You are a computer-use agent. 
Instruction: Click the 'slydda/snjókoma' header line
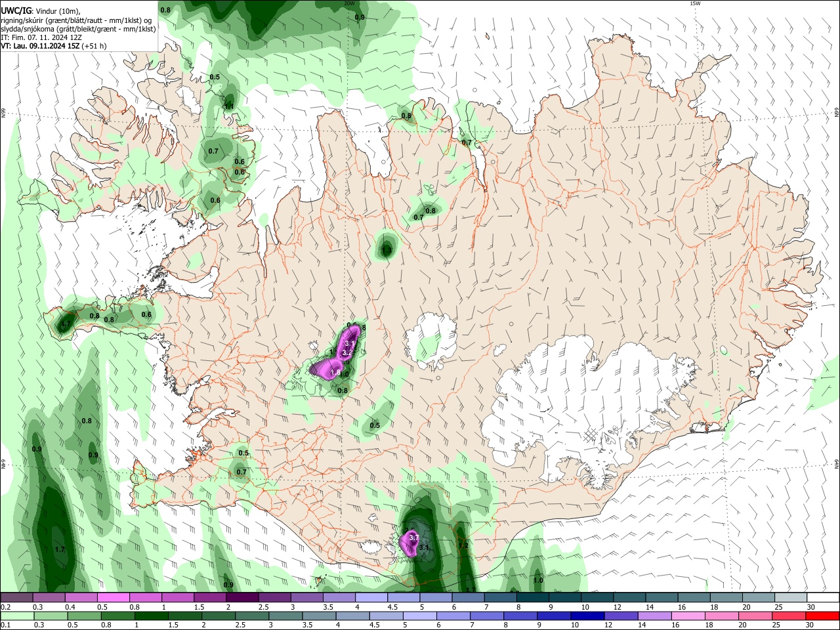point(78,29)
